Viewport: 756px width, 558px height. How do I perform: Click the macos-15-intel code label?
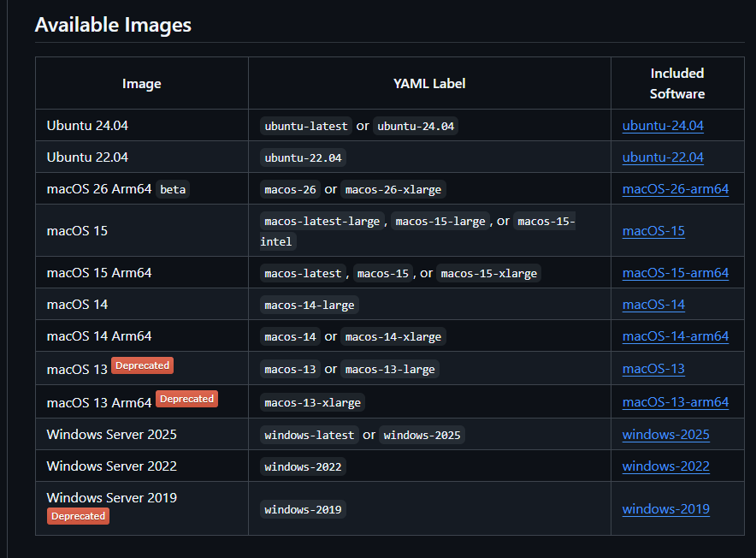point(546,221)
